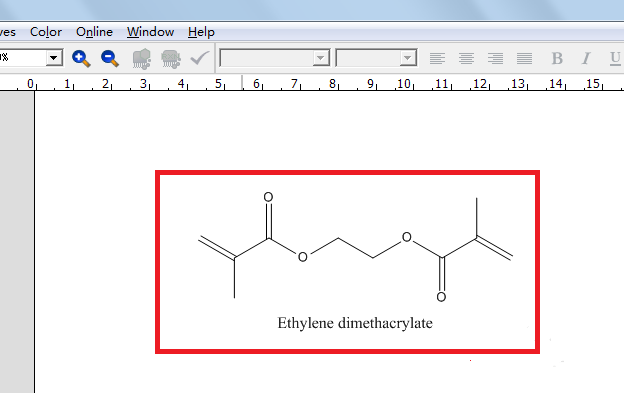Align text left
This screenshot has height=393, width=624.
pos(437,58)
